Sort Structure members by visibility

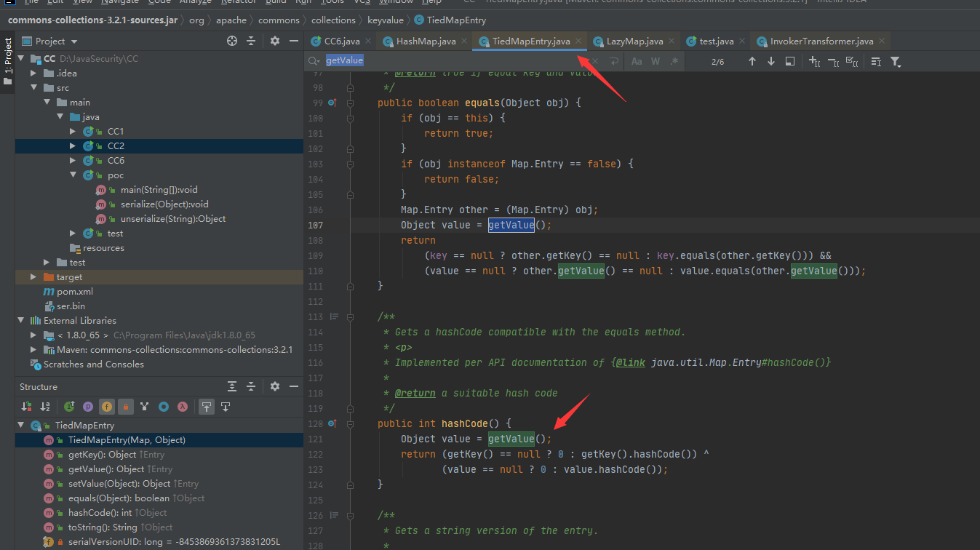26,407
